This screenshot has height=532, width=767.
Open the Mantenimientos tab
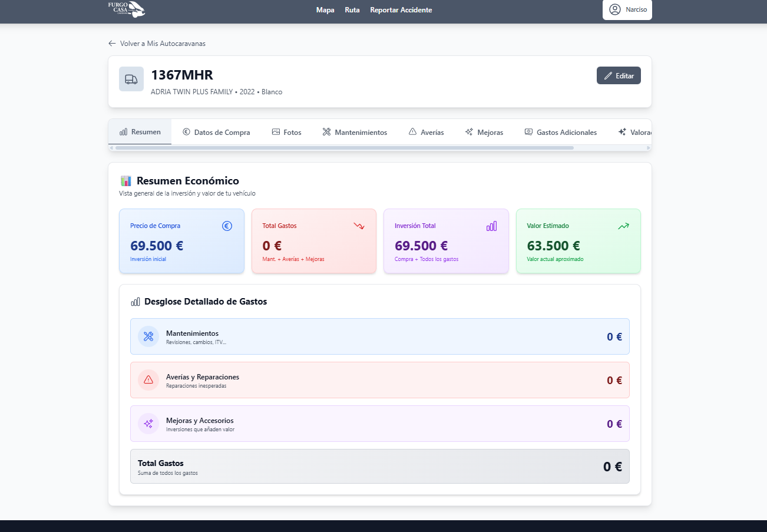point(355,133)
